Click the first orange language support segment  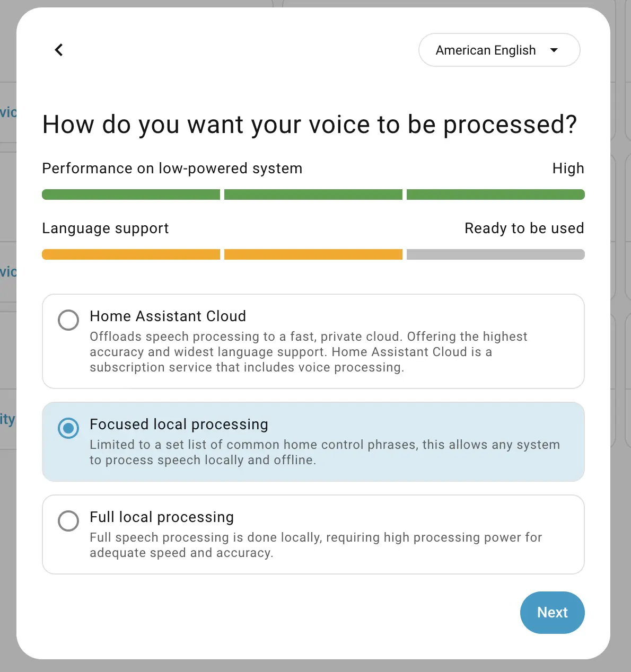pyautogui.click(x=131, y=254)
